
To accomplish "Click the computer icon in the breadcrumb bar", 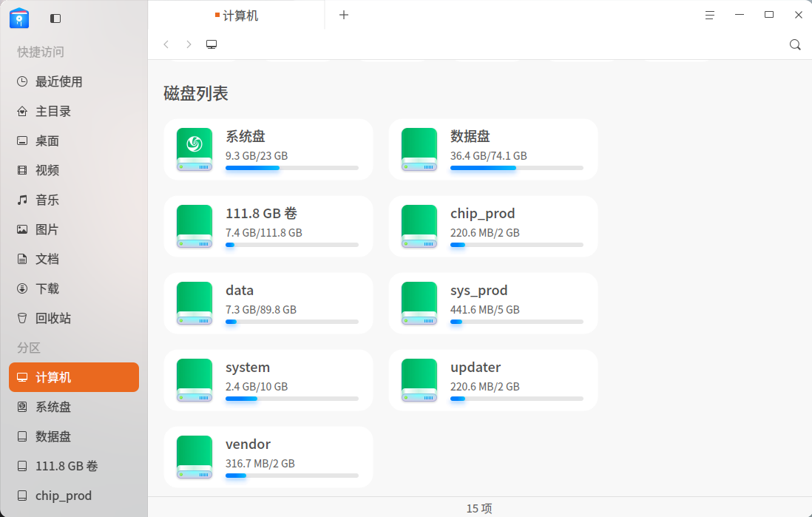I will click(x=211, y=44).
